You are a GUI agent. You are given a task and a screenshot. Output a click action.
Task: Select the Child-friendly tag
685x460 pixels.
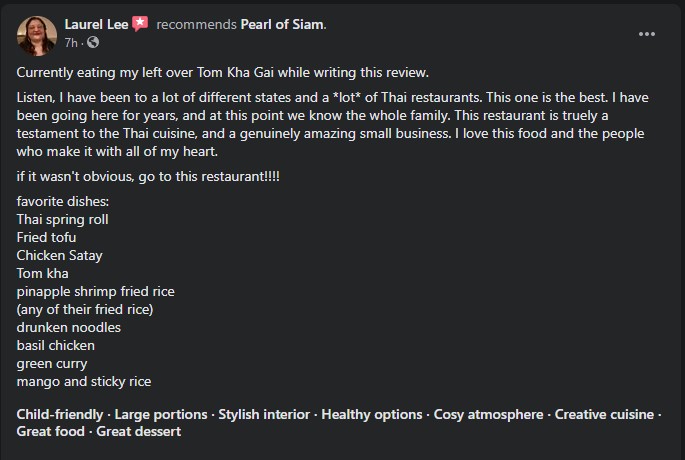tap(59, 414)
